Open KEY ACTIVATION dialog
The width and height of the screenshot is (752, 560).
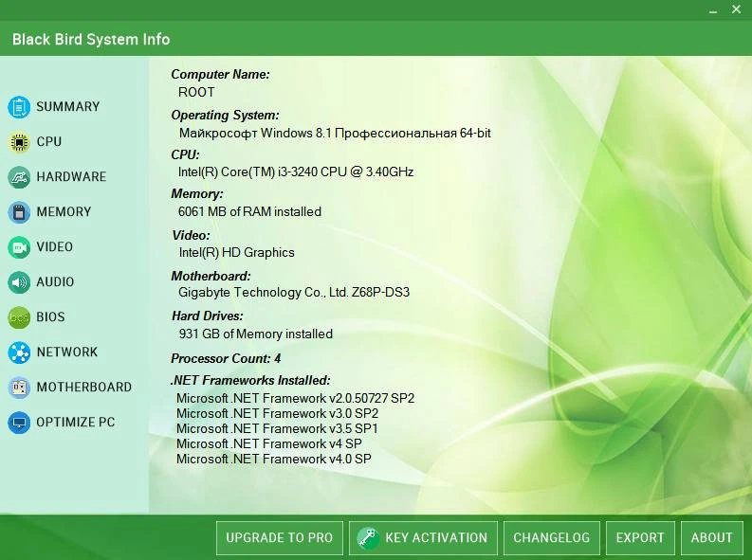click(x=424, y=538)
